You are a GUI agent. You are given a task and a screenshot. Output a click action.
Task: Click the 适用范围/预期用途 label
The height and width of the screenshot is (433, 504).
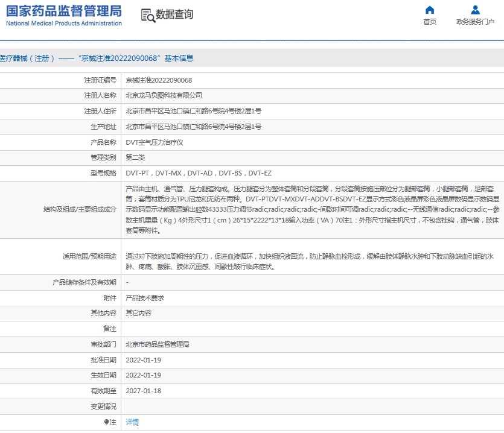(89, 256)
